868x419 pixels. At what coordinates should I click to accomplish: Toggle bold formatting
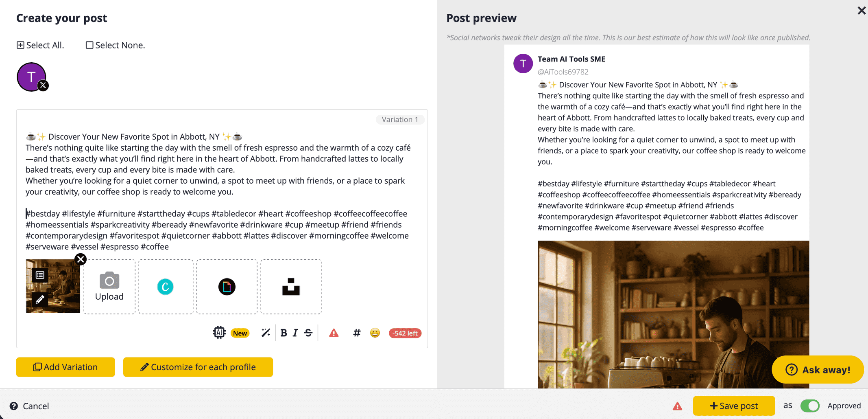(x=284, y=333)
